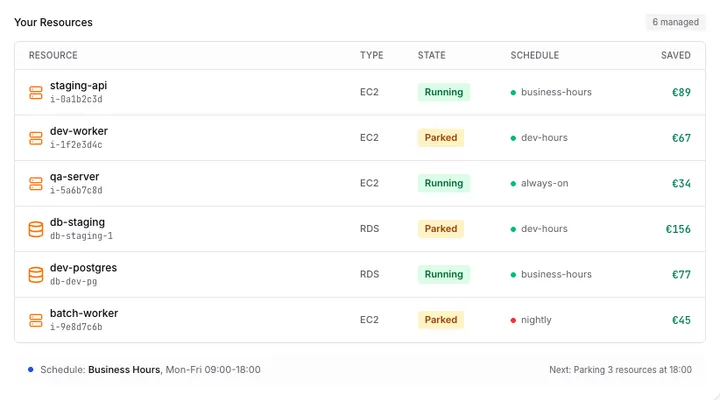Image resolution: width=720 pixels, height=400 pixels.
Task: Click the green dot beside dev-worker dev-hours
Action: [513, 138]
